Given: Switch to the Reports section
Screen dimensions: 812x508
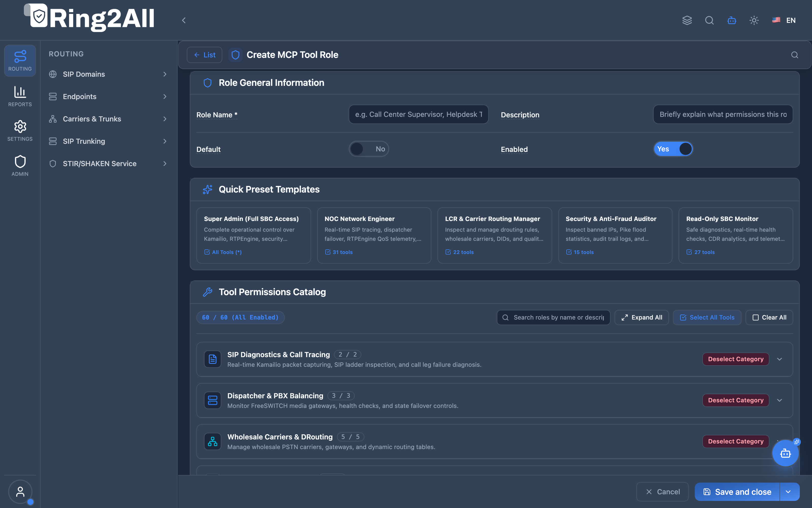Looking at the screenshot, I should tap(20, 96).
